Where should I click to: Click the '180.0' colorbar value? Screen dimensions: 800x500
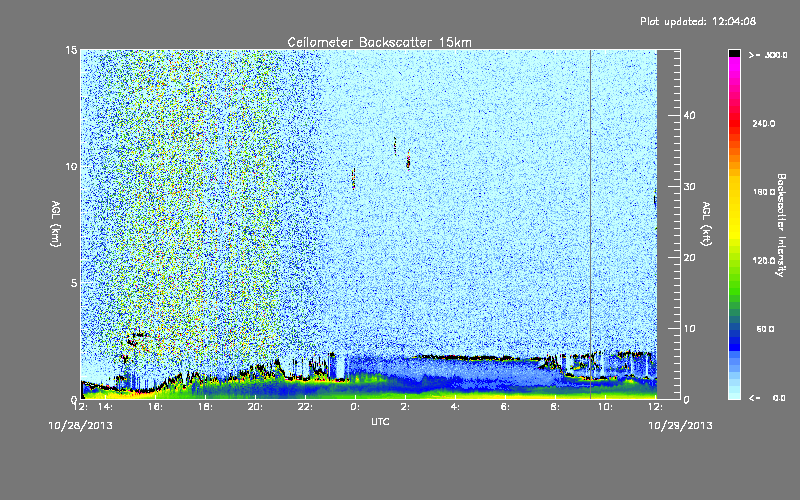point(764,192)
